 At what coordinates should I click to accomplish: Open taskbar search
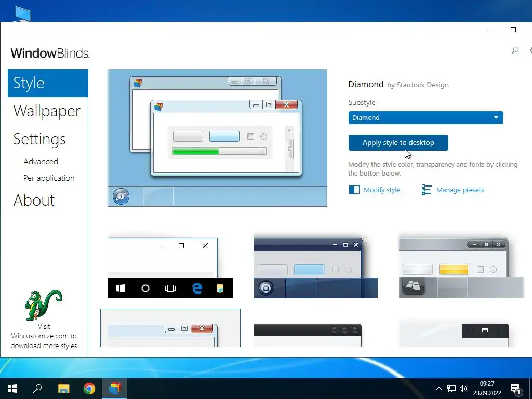pos(37,389)
